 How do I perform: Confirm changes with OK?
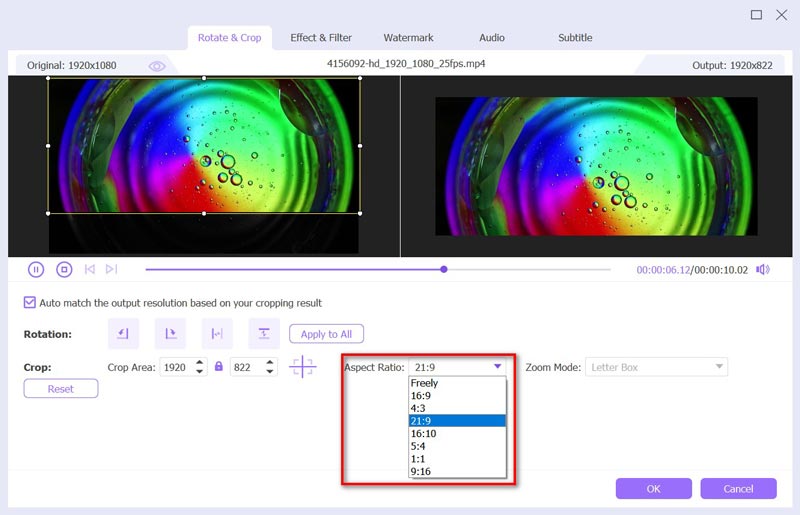click(654, 488)
